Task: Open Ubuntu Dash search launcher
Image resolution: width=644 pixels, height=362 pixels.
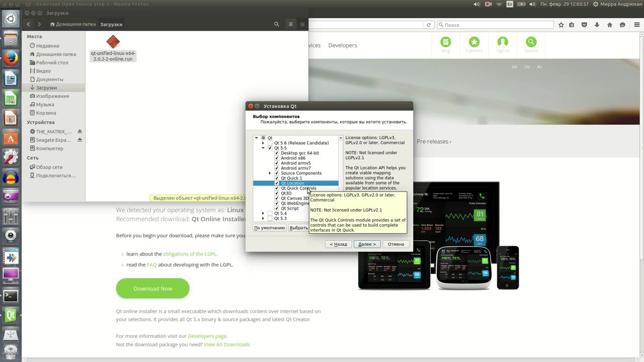Action: pos(11,19)
